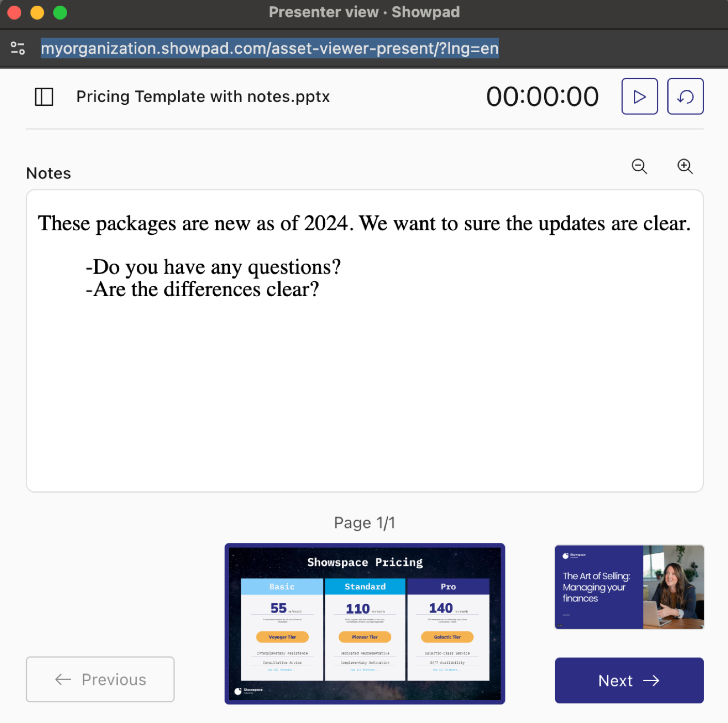Open 'See all features' under the Basic tier
728x723 pixels.
tap(282, 669)
